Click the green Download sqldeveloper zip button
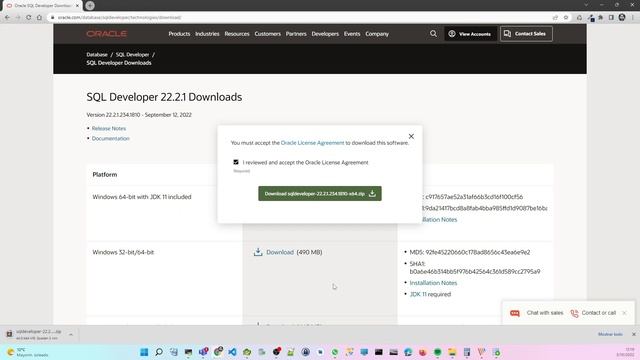The width and height of the screenshot is (640, 360). (x=320, y=193)
